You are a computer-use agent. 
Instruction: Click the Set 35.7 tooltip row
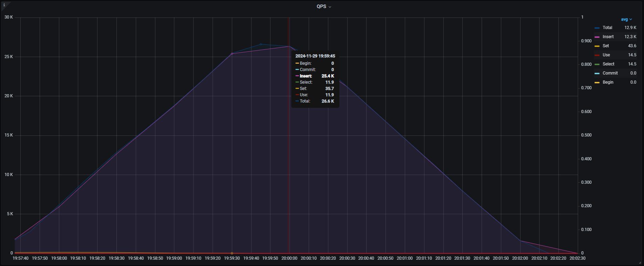(x=315, y=89)
